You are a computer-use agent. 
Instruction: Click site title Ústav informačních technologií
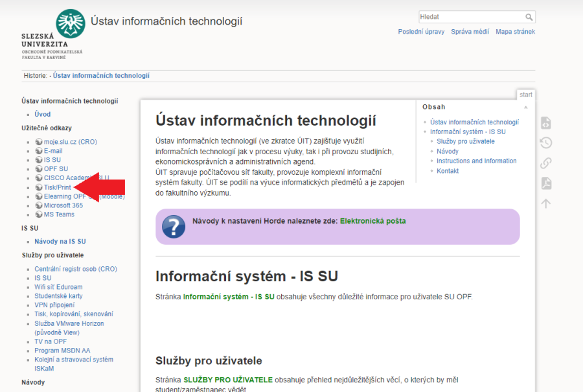pos(166,21)
